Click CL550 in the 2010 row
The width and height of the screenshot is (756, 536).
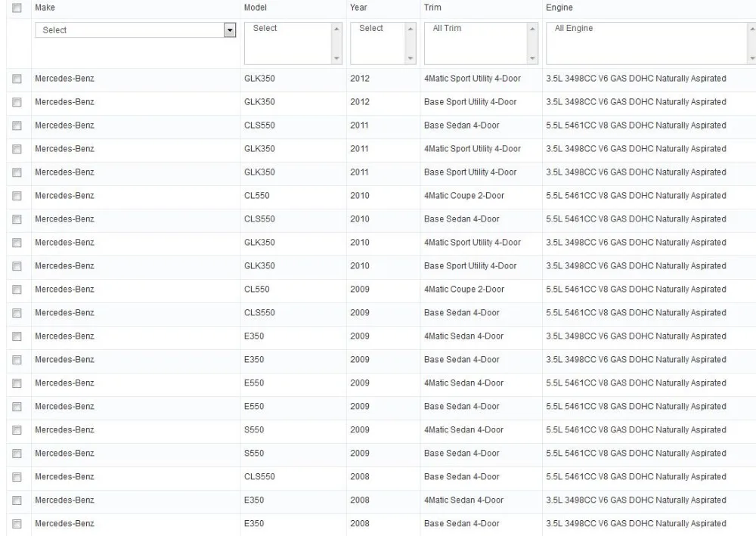pyautogui.click(x=256, y=196)
